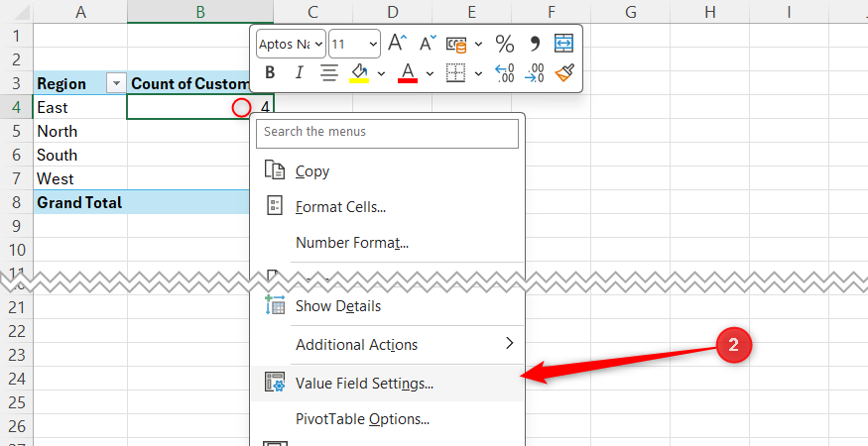Open Additional Actions submenu
This screenshot has height=446, width=868.
(387, 344)
